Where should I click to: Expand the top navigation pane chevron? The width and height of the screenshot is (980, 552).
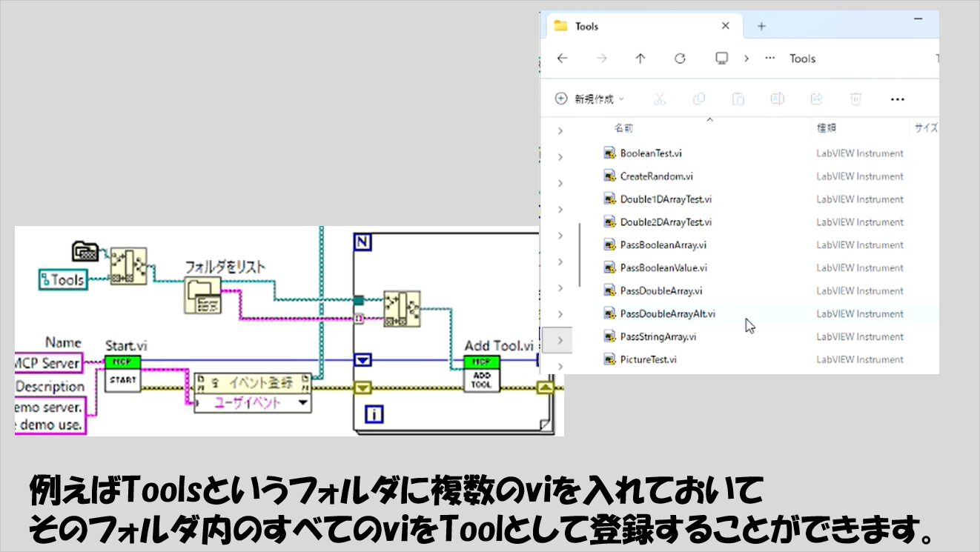coord(560,130)
